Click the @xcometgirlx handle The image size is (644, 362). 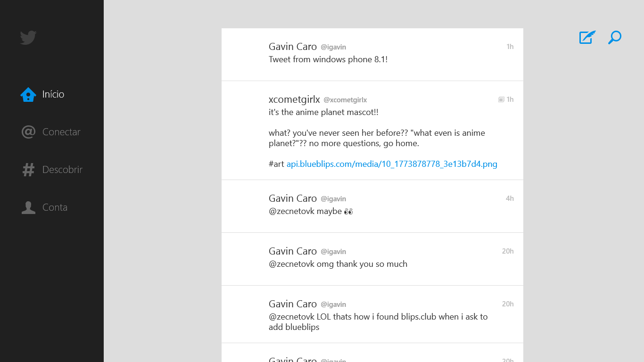[345, 100]
